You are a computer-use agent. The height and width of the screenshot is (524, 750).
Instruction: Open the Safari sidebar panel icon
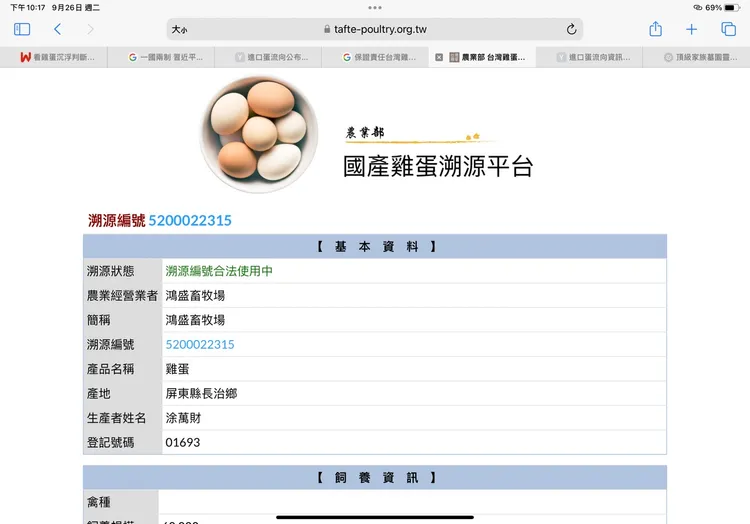[x=22, y=29]
